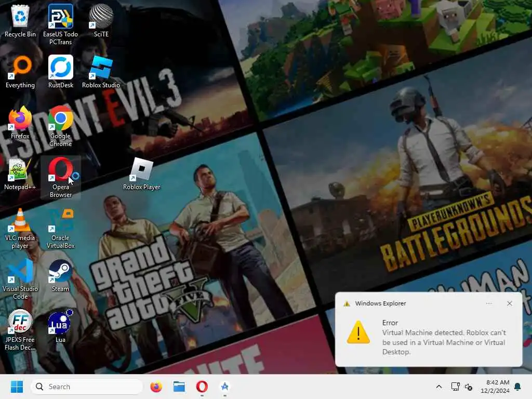Open the SciTE editor shortcut
The image size is (532, 399).
(101, 22)
